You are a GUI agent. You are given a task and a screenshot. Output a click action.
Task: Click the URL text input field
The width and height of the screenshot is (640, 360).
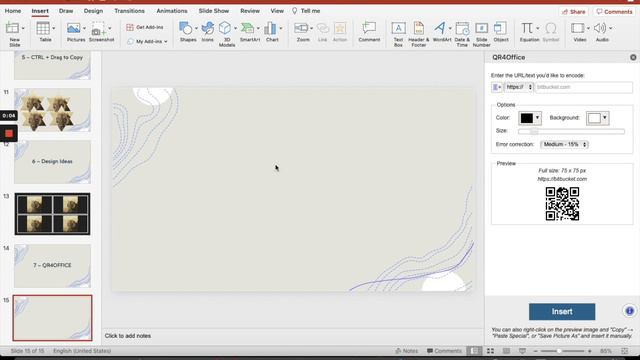584,87
